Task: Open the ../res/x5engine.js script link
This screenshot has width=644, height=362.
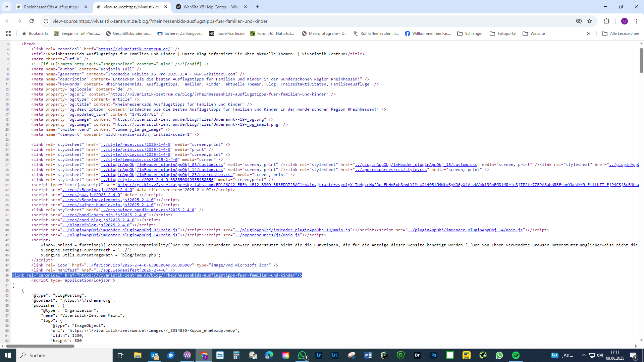Action: (97, 190)
